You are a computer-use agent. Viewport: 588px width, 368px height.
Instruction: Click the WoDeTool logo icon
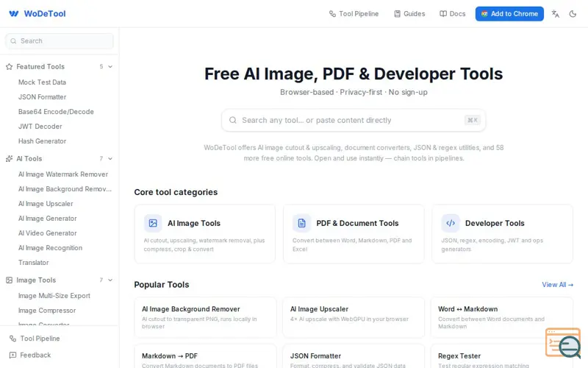click(13, 14)
